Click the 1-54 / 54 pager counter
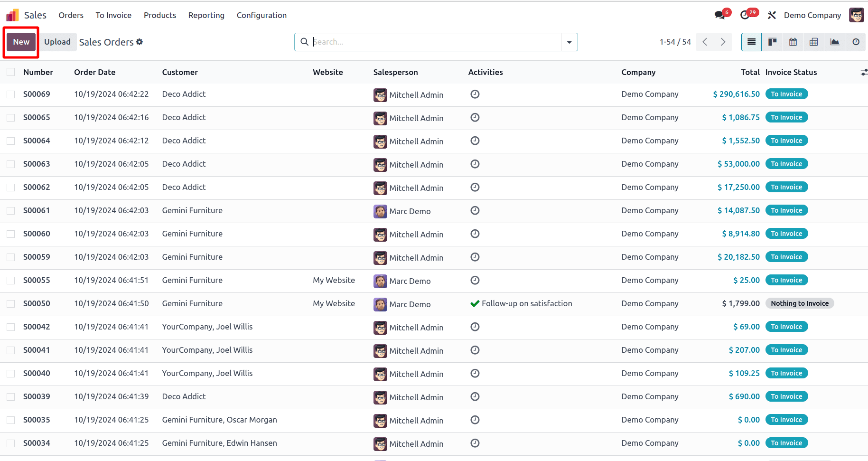The image size is (868, 461). pyautogui.click(x=675, y=42)
